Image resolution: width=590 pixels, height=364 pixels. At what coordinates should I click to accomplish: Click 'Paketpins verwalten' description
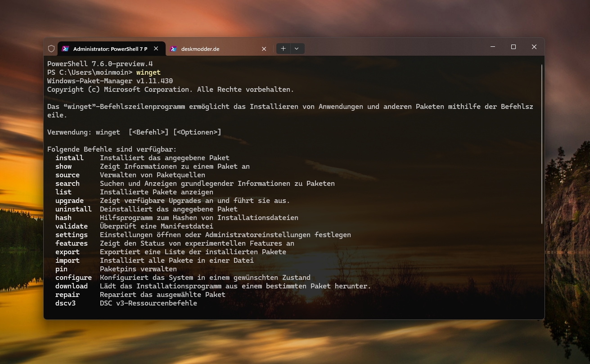(x=138, y=269)
